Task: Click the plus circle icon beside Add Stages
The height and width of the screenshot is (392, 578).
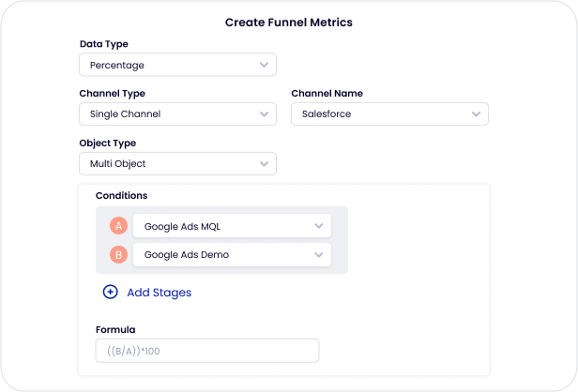Action: click(x=110, y=292)
